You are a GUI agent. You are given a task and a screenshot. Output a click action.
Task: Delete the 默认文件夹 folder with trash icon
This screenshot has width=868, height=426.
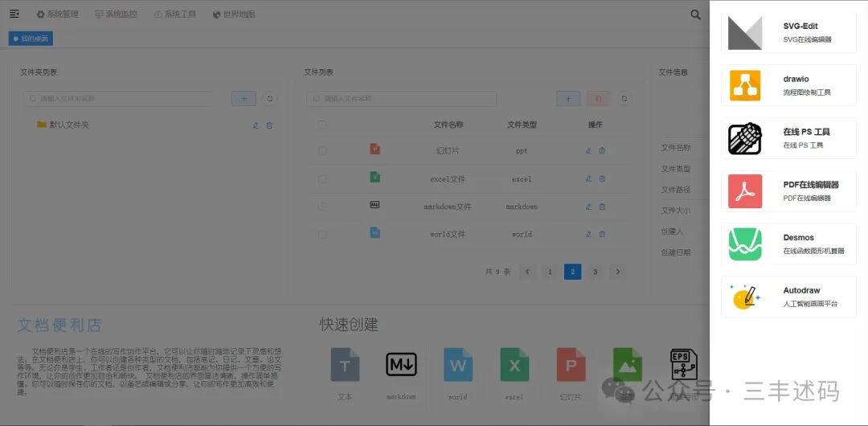point(269,125)
